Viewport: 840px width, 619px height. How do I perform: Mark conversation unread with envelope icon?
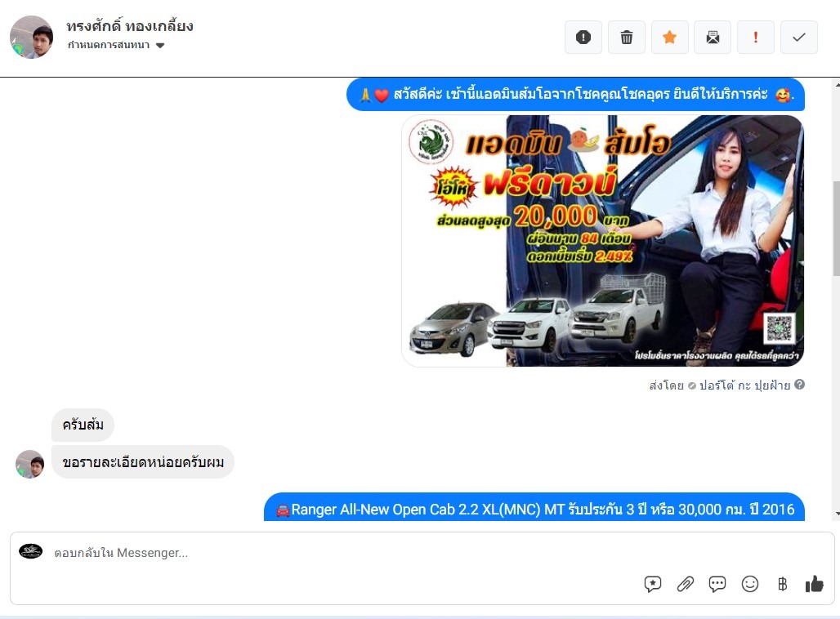(713, 37)
